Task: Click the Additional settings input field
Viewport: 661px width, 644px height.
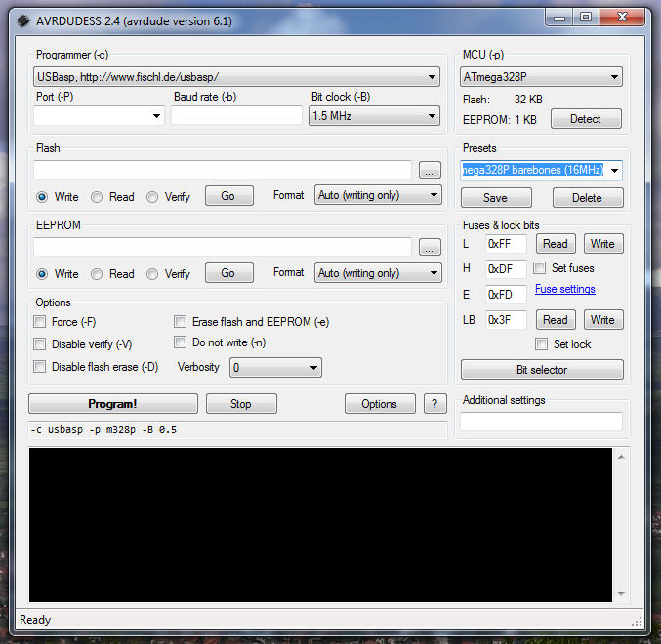Action: [541, 422]
